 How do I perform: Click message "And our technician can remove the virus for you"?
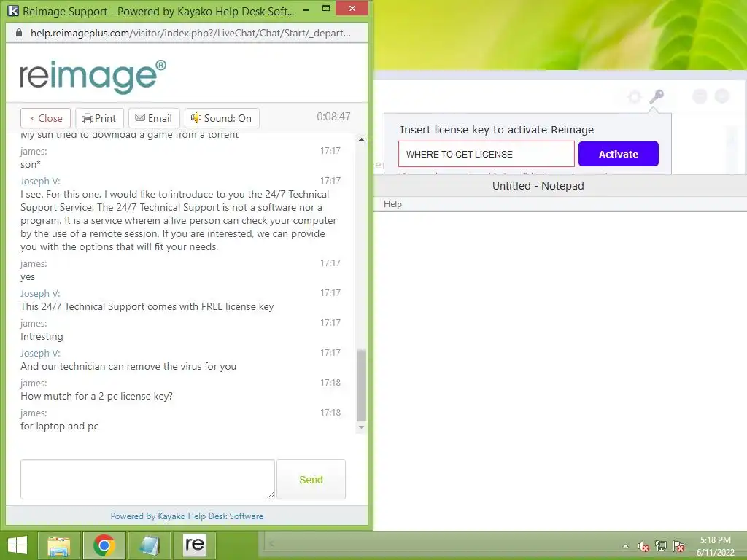(128, 366)
